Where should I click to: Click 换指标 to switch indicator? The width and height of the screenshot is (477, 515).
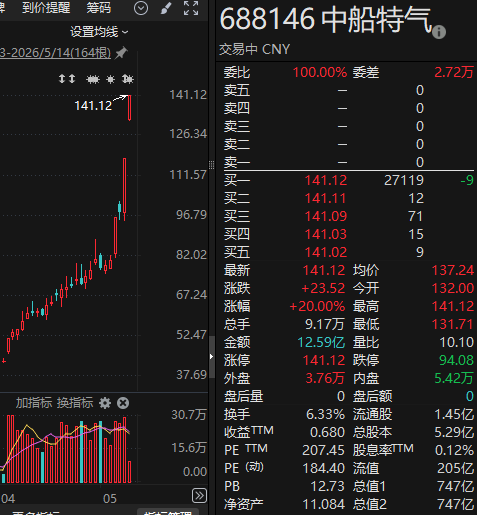75,403
